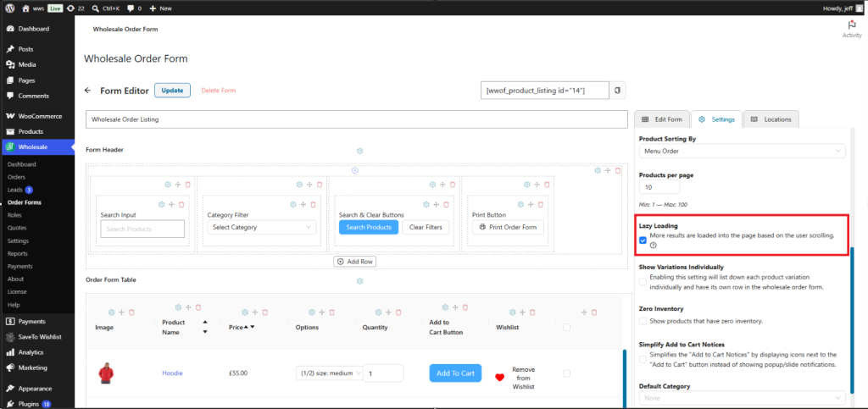Screen dimensions: 868x409
Task: Delete the Search Input element
Action: [x=181, y=205]
